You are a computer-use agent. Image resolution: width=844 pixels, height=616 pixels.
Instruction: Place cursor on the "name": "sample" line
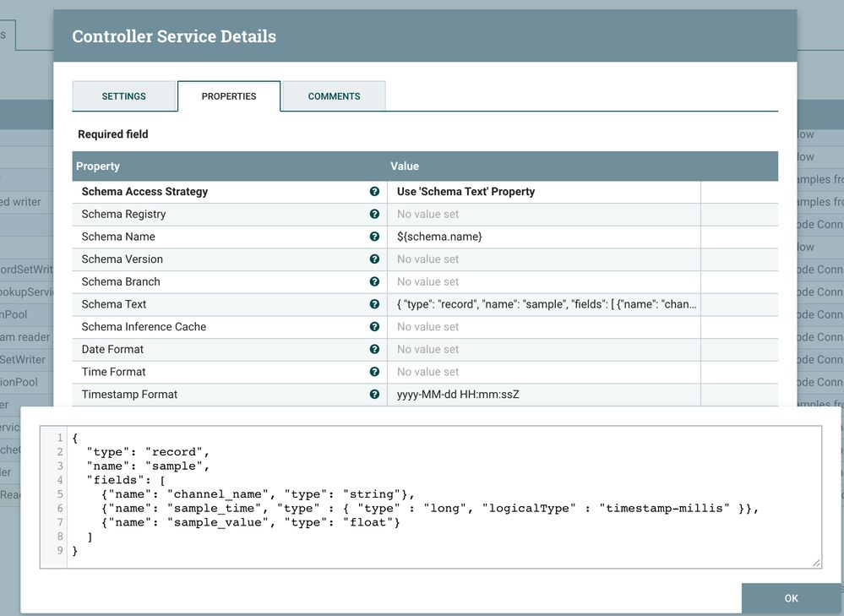[148, 466]
